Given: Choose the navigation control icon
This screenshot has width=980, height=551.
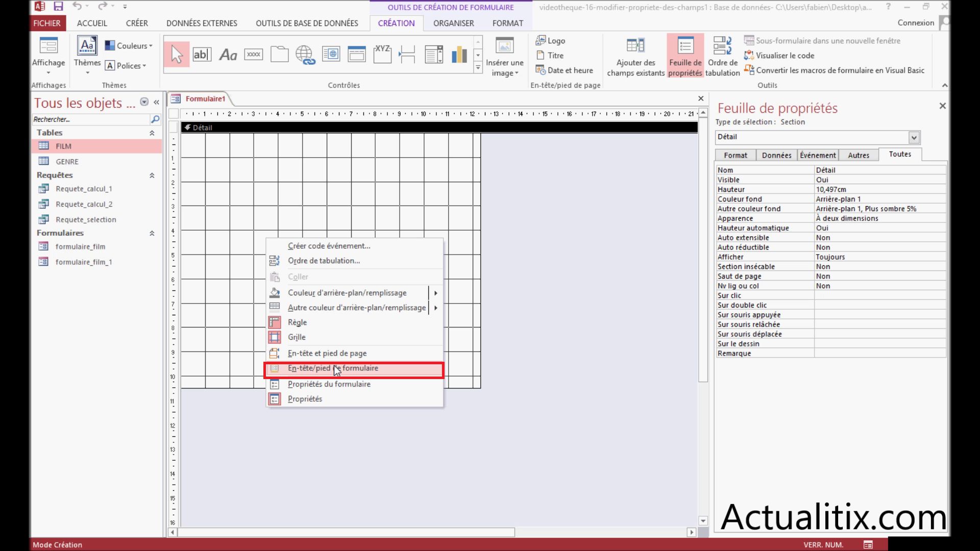Looking at the screenshot, I should point(357,55).
